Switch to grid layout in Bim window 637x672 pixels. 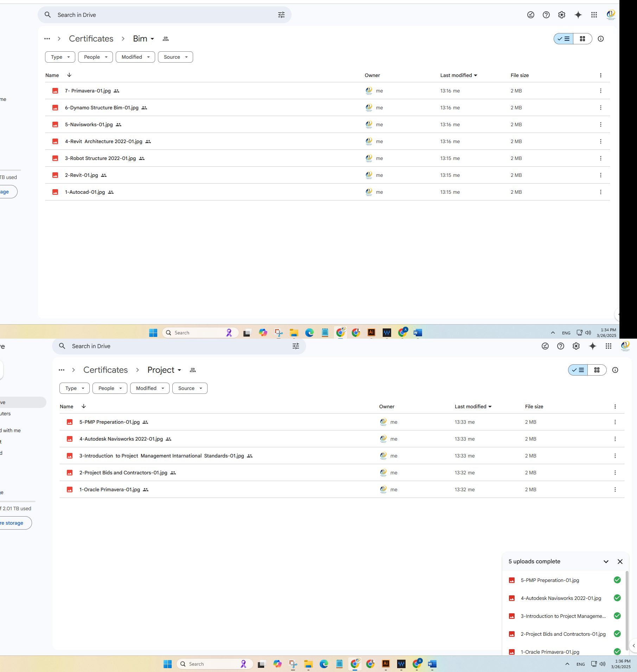(x=583, y=39)
